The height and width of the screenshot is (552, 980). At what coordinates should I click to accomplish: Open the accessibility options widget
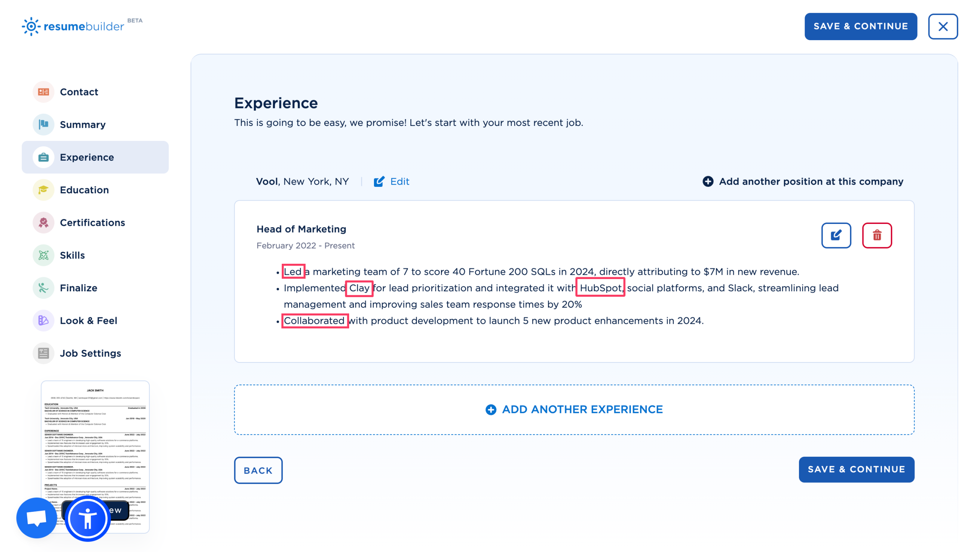(87, 518)
